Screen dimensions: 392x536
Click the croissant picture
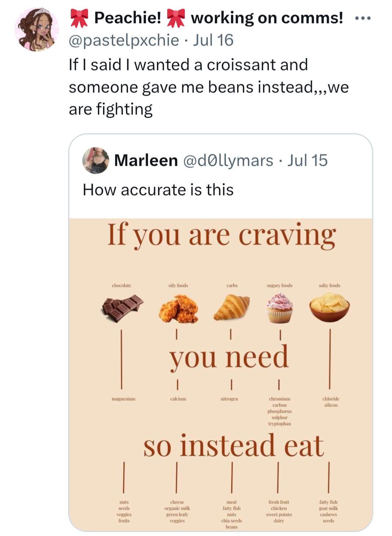coord(232,307)
